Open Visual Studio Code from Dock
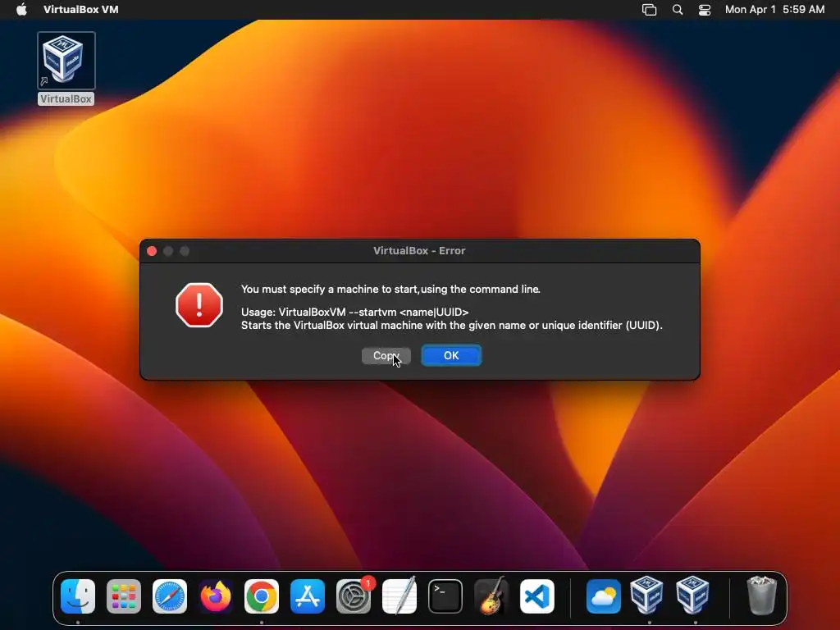This screenshot has width=840, height=630. (x=537, y=596)
